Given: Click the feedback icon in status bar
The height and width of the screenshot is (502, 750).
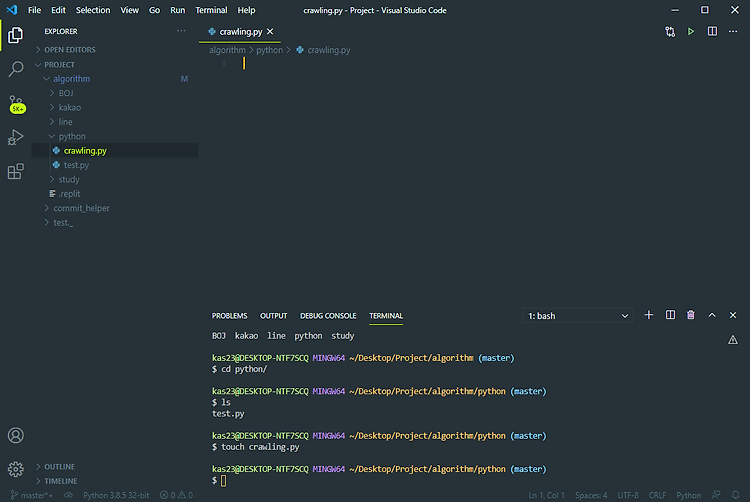Looking at the screenshot, I should coord(716,495).
